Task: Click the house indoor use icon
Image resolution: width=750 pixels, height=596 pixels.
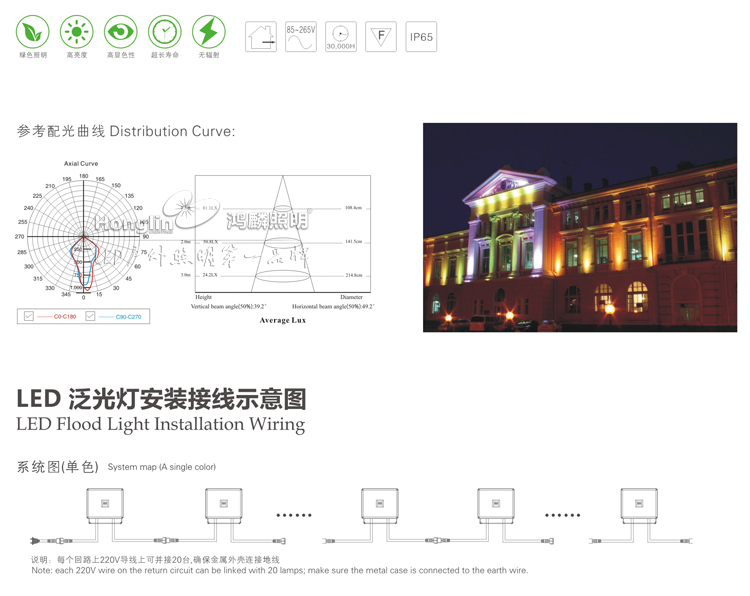Action: [x=261, y=37]
